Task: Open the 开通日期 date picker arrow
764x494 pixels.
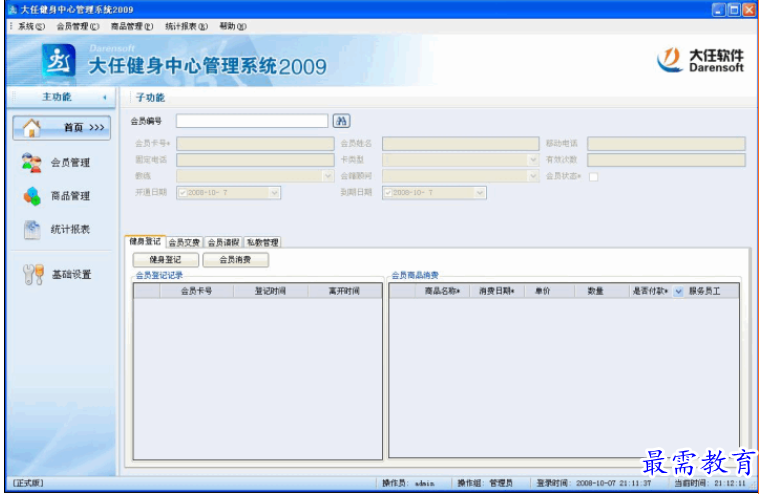Action: [274, 193]
